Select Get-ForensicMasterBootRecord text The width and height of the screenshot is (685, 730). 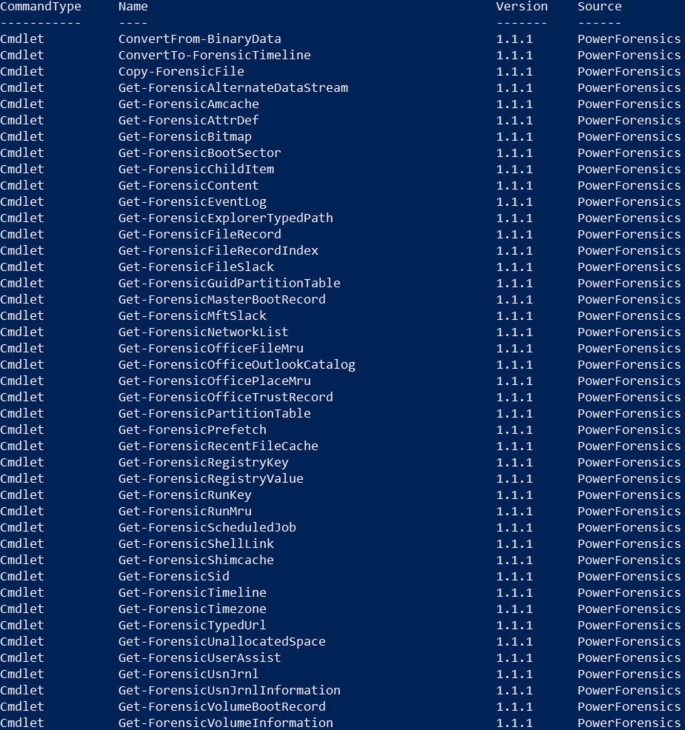[x=222, y=300]
